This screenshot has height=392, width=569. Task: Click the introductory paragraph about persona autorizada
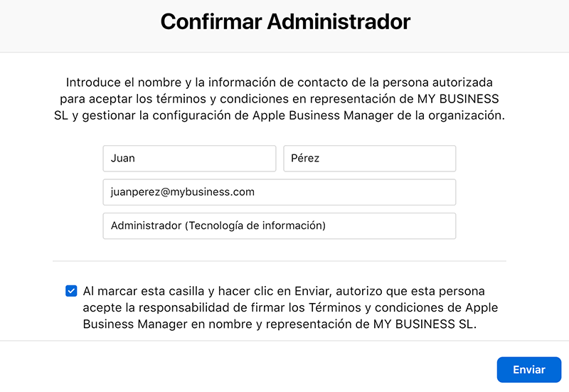coord(280,99)
